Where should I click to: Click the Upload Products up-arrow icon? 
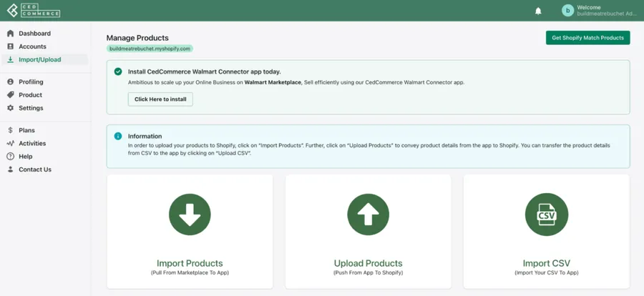[368, 214]
